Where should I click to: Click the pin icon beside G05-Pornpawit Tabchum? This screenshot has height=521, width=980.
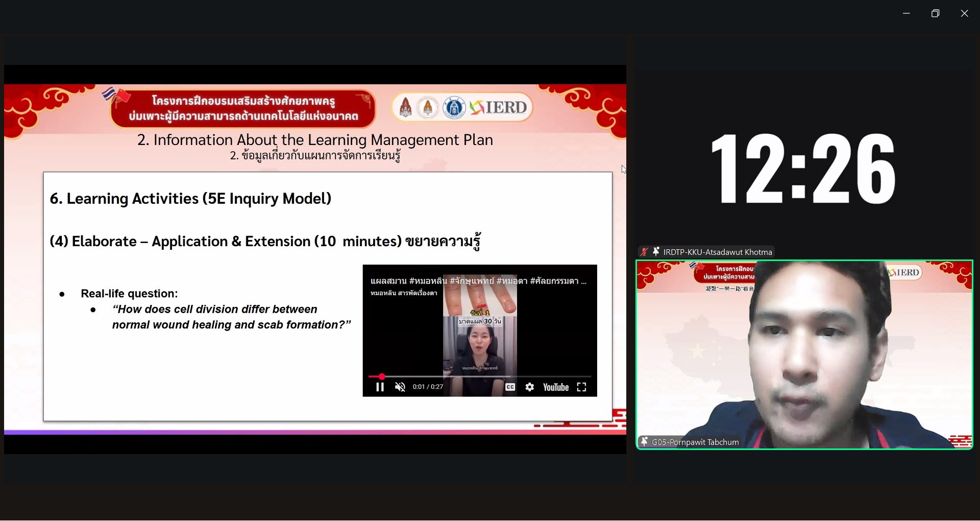click(x=644, y=441)
